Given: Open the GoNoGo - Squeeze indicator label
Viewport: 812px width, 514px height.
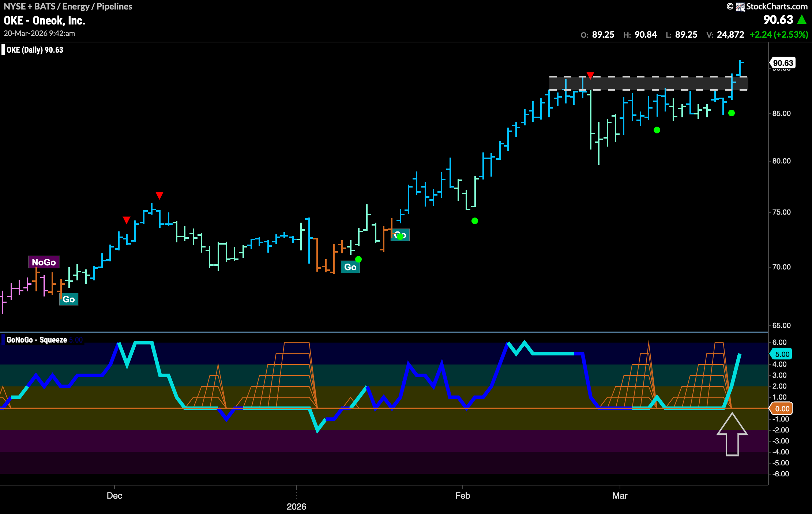Looking at the screenshot, I should (x=37, y=340).
